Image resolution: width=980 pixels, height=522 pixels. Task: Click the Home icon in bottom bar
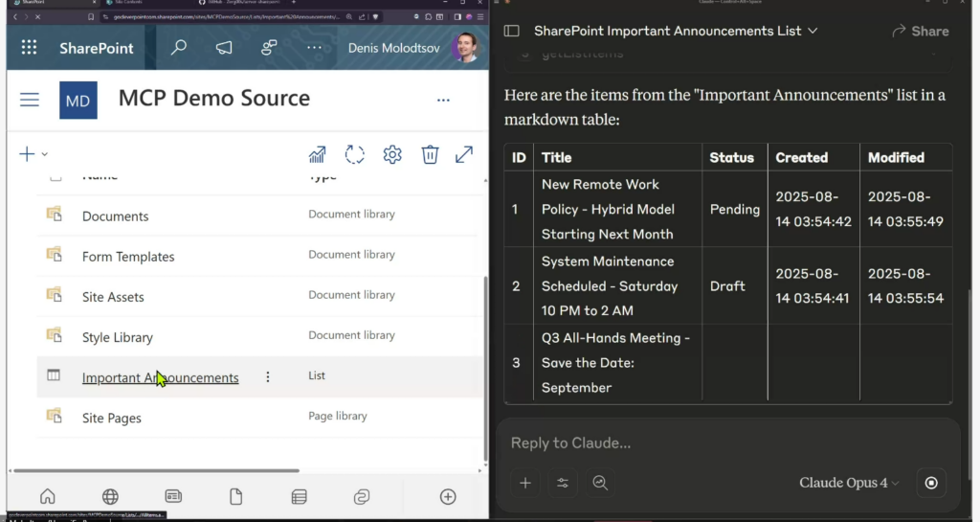click(x=48, y=497)
